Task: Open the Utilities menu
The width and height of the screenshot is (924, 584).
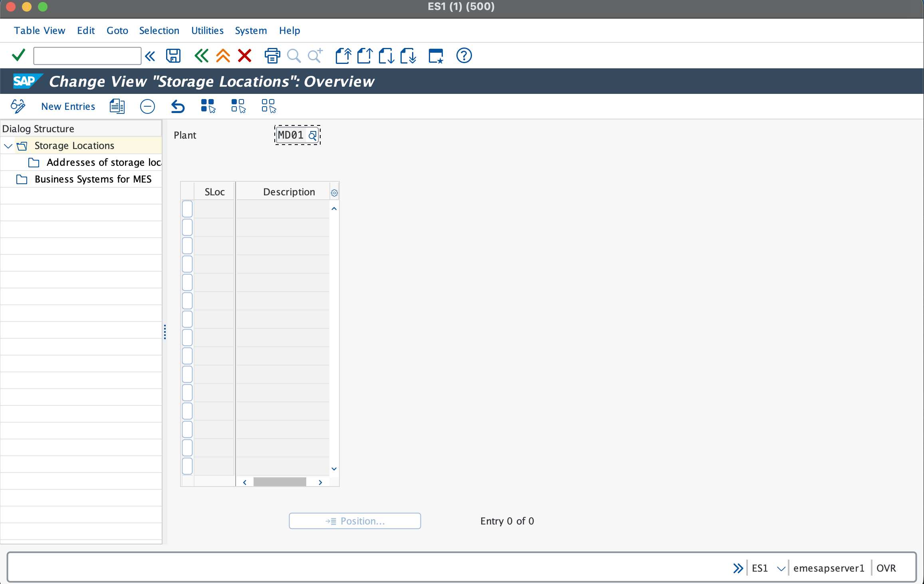Action: pos(207,30)
